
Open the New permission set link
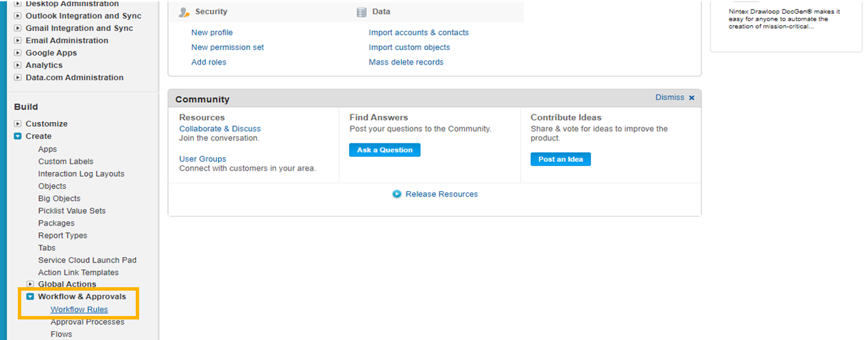tap(228, 47)
